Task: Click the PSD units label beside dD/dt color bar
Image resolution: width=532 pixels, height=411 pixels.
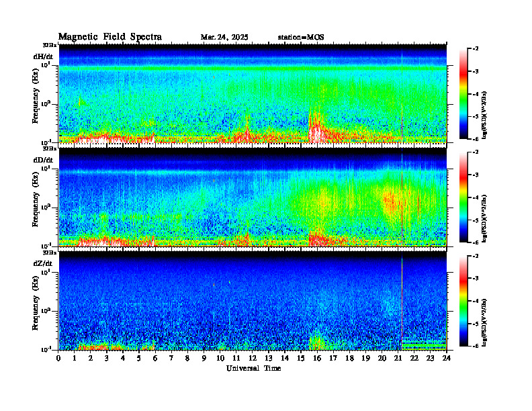Action: pyautogui.click(x=484, y=218)
